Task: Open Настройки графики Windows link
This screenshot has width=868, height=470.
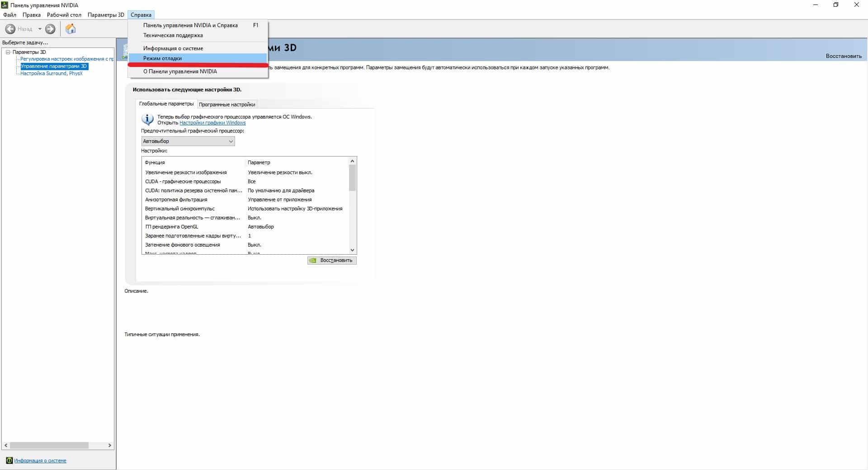Action: pyautogui.click(x=212, y=123)
